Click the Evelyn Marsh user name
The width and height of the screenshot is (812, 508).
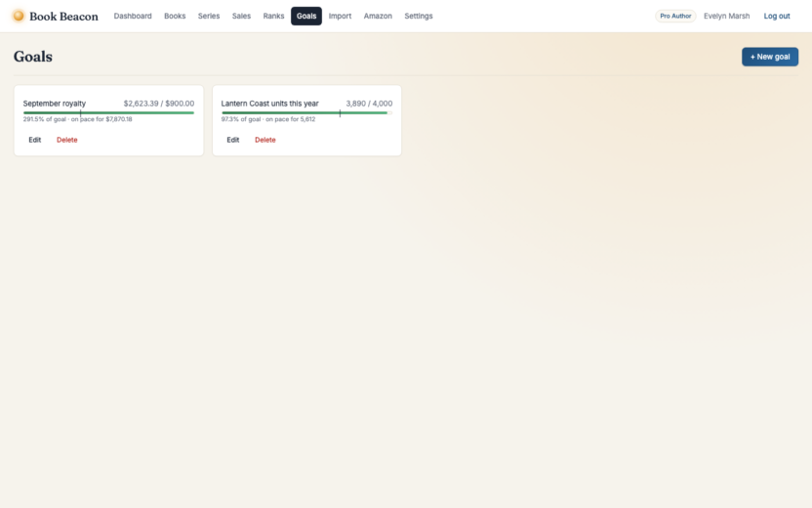[726, 16]
